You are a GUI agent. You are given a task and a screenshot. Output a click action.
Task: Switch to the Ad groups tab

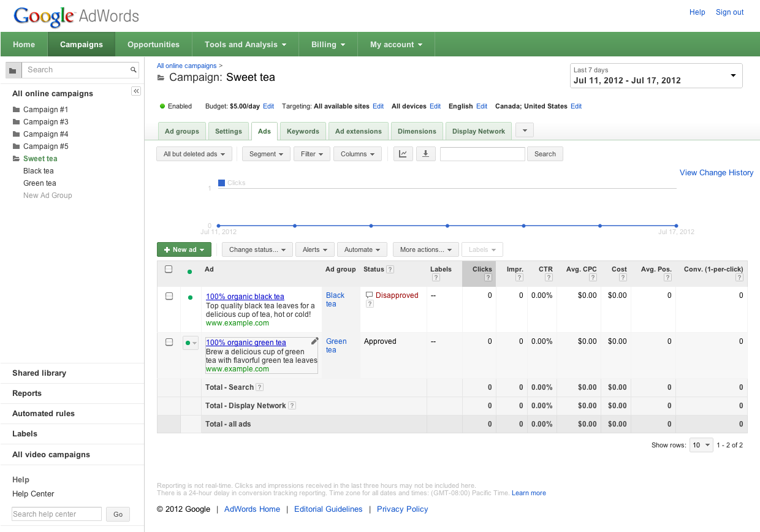click(182, 131)
